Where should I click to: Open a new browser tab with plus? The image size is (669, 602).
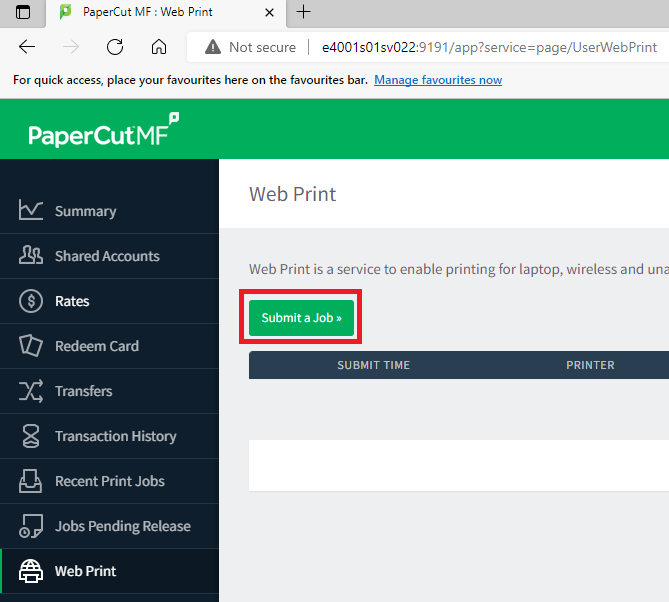[x=303, y=12]
